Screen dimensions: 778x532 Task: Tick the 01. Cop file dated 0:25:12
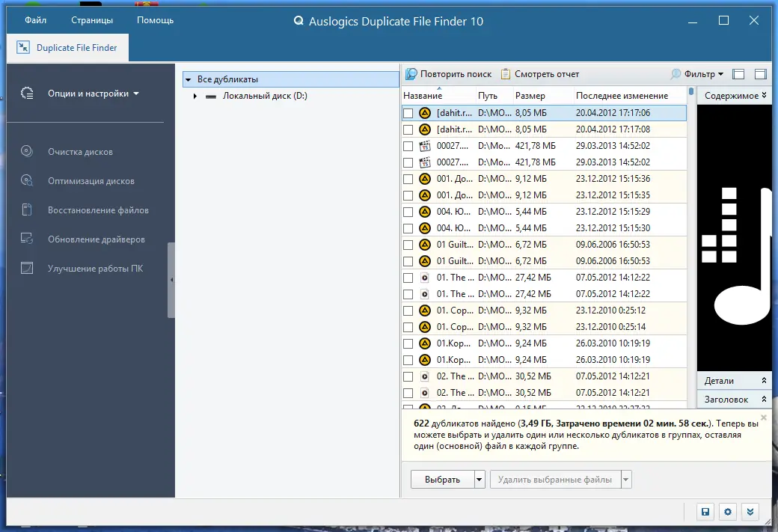408,311
